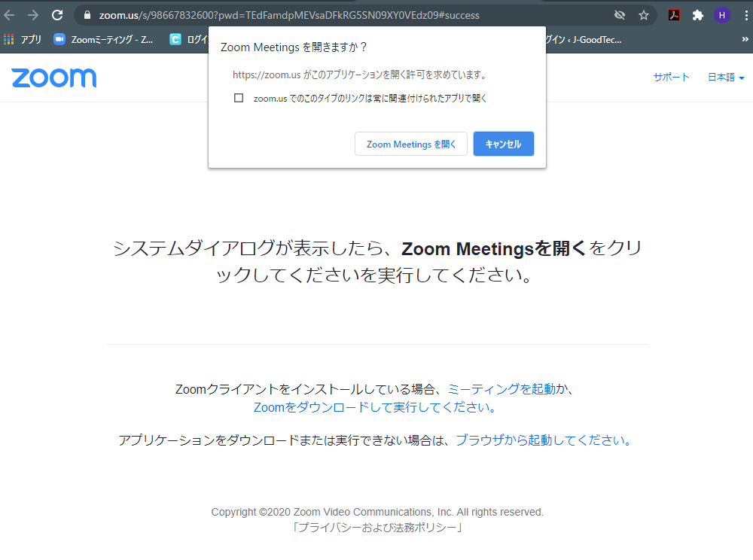The image size is (753, 560).
Task: Open the サポート link
Action: click(x=672, y=78)
